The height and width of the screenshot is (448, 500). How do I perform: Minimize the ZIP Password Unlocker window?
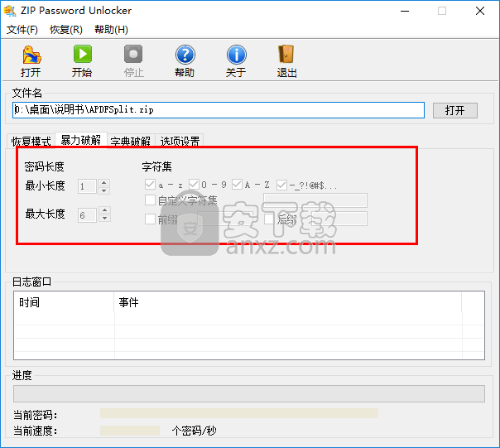[x=405, y=11]
